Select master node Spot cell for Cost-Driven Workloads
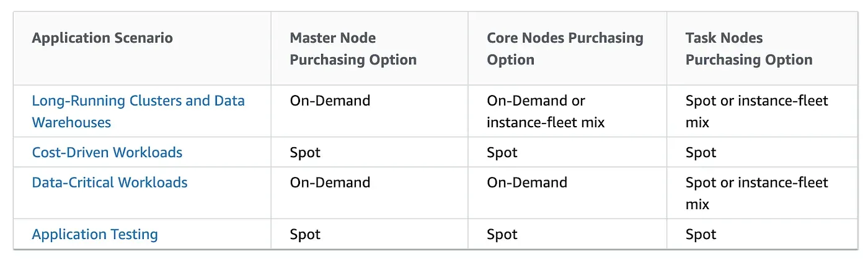This screenshot has width=868, height=262. [x=305, y=153]
